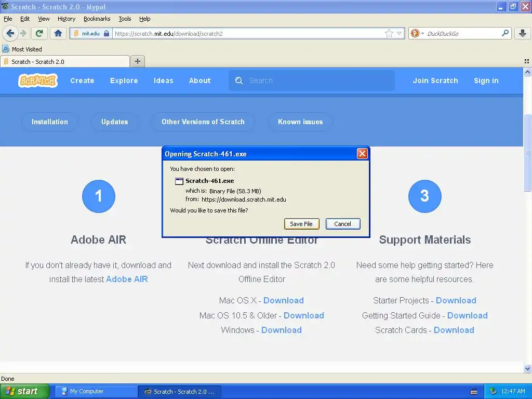
Task: Click the numbered circle 1 above Adobe AIR
Action: (98, 196)
